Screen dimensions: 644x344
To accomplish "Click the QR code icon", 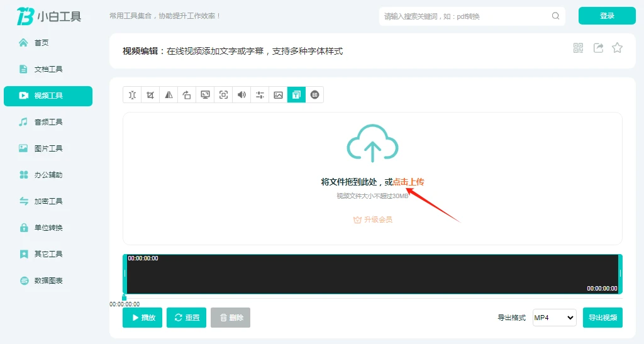I will 579,48.
